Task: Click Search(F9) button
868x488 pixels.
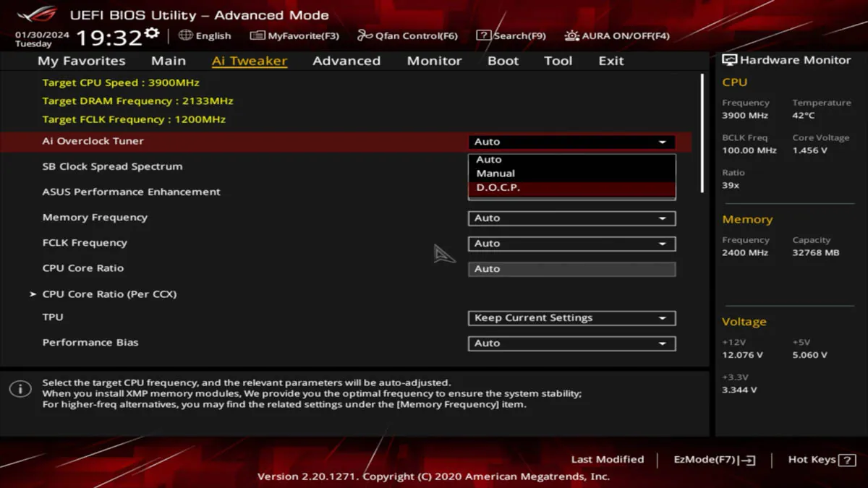Action: [511, 35]
